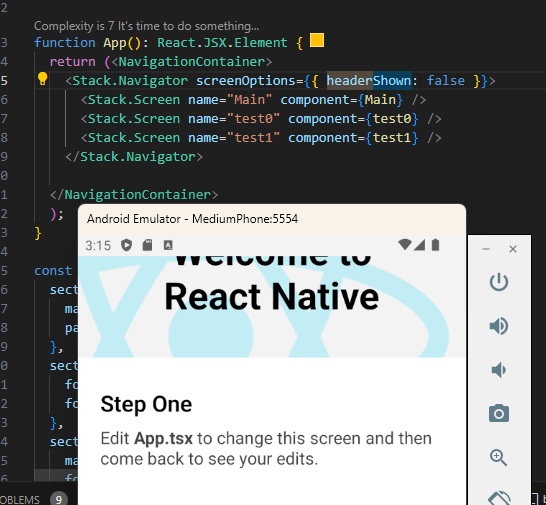Click the complexity CodeLens hint text
Screen dimensions: 546x505
pyautogui.click(x=146, y=26)
